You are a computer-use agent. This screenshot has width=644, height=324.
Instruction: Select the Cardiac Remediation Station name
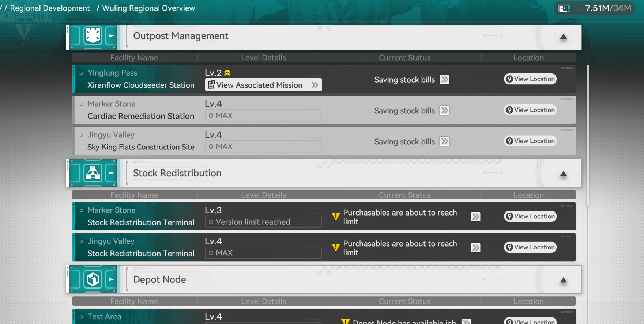141,116
